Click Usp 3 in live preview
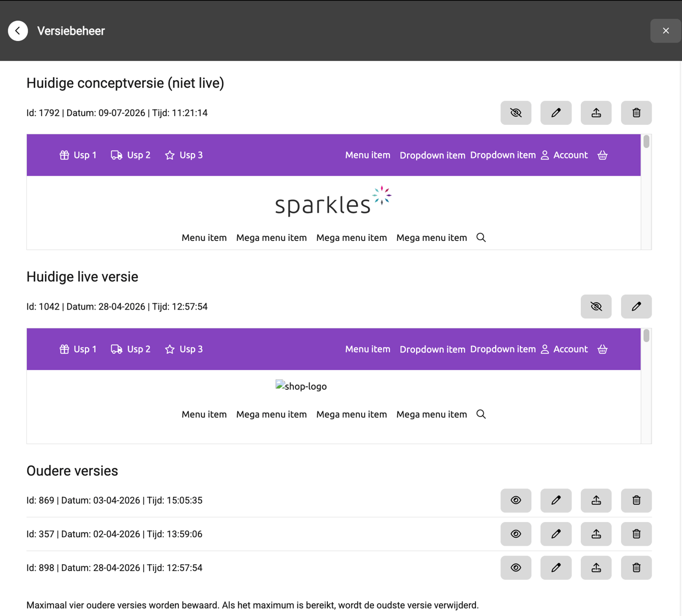The height and width of the screenshot is (616, 682). click(184, 349)
